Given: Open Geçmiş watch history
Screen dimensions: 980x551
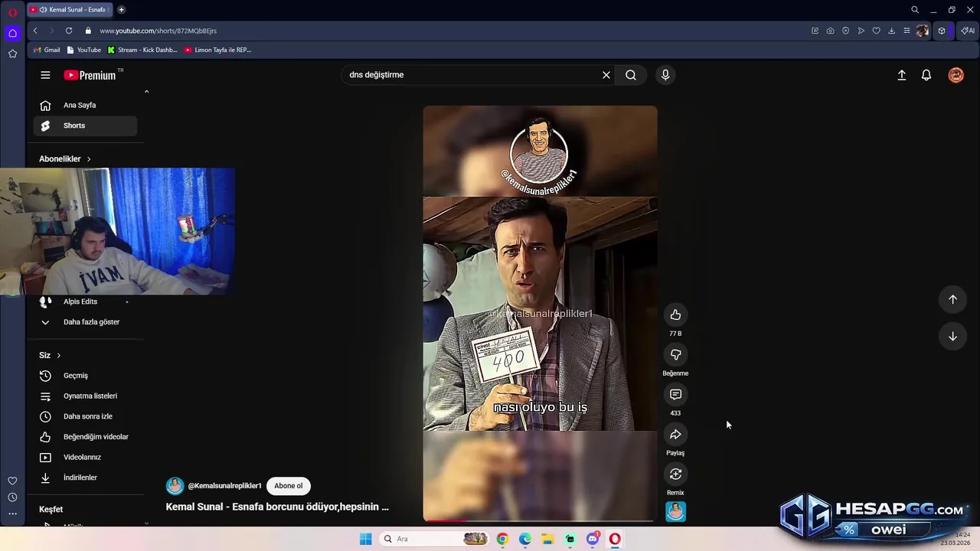Looking at the screenshot, I should pos(85,376).
